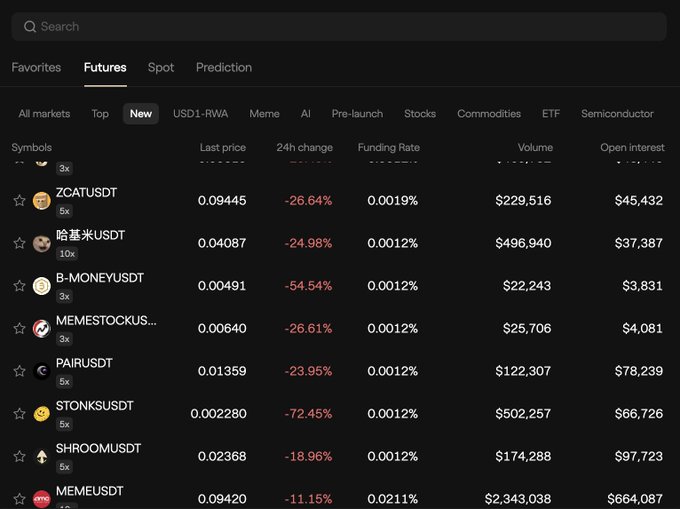This screenshot has width=680, height=509.
Task: Filter by Commodities
Action: click(489, 114)
